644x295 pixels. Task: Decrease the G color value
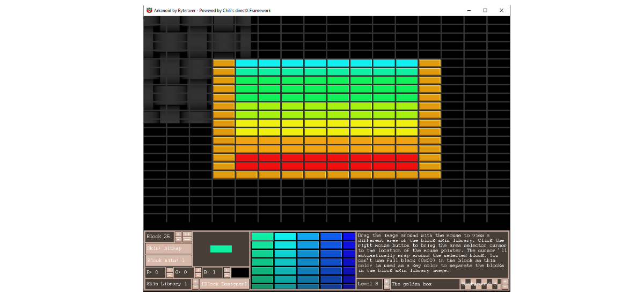click(198, 275)
